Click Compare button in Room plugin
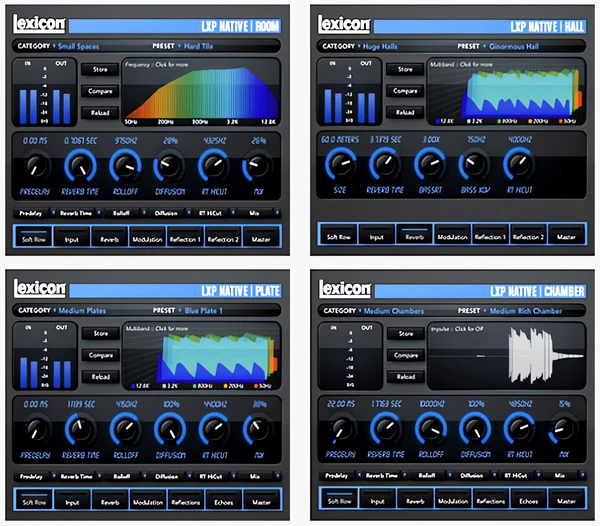Viewport: 600px width, 526px height. point(100,91)
